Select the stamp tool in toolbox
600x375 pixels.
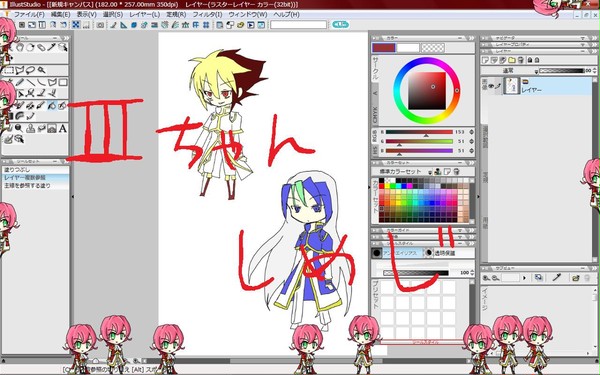30,129
